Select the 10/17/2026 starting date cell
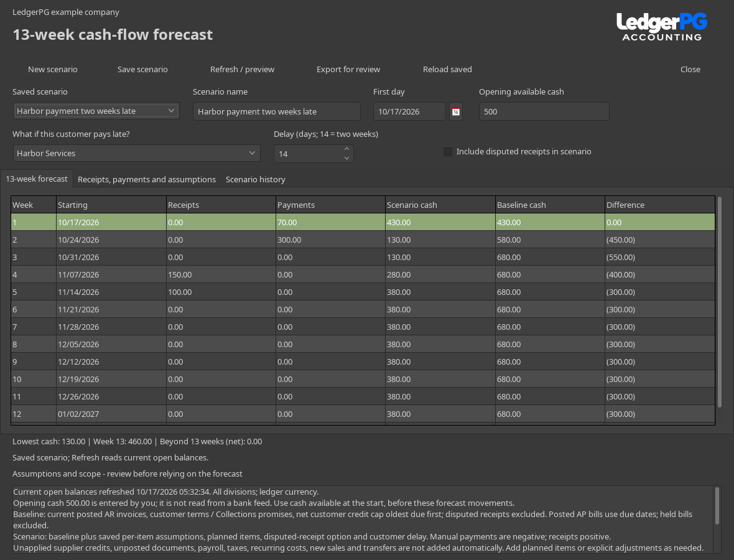This screenshot has width=734, height=560. 111,222
